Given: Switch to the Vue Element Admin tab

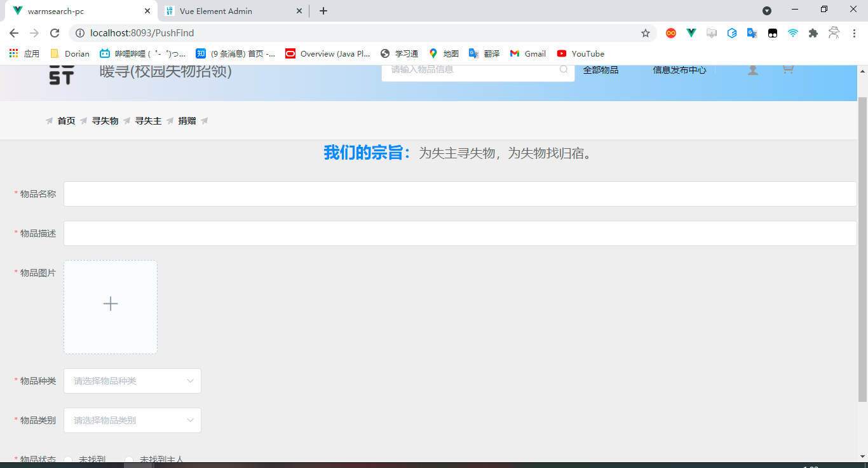Looking at the screenshot, I should 233,11.
